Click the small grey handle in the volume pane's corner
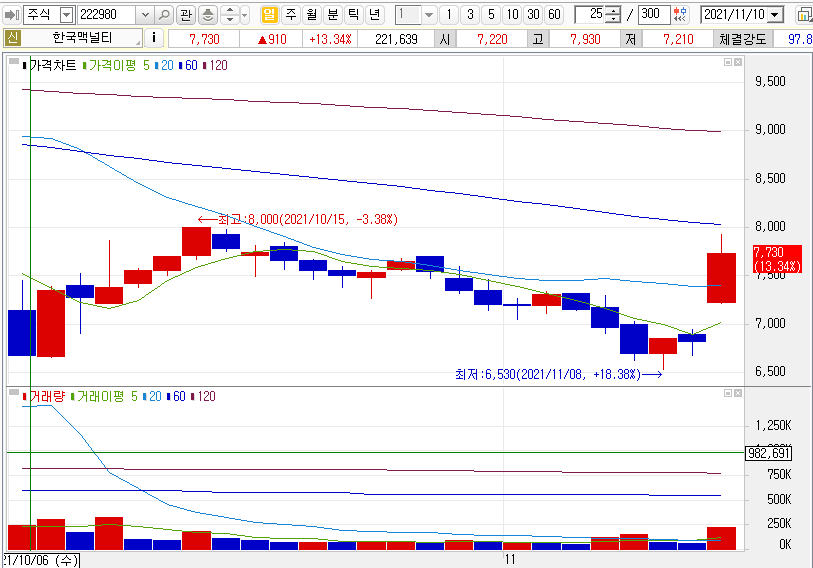Viewport: 813px width, 568px height. point(14,392)
